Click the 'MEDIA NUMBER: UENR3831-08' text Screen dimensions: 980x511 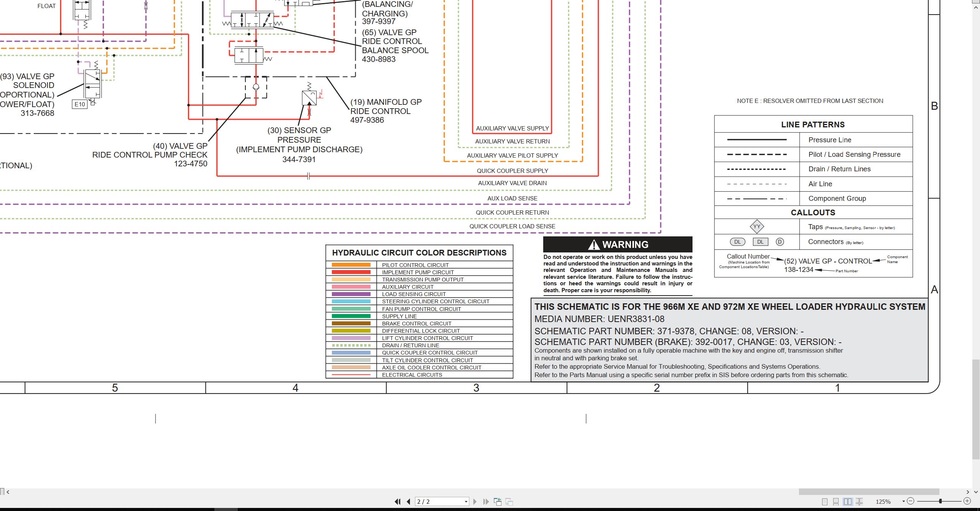point(599,319)
